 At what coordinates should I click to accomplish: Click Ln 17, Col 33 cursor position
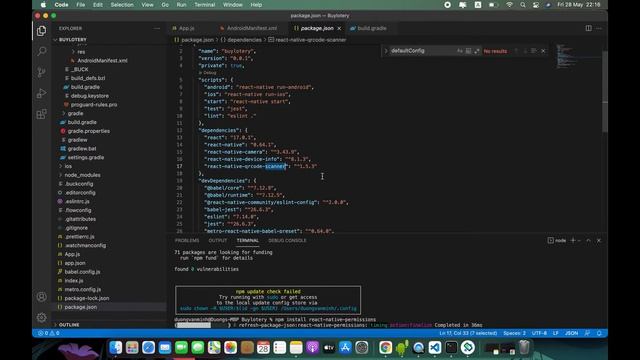[468, 333]
